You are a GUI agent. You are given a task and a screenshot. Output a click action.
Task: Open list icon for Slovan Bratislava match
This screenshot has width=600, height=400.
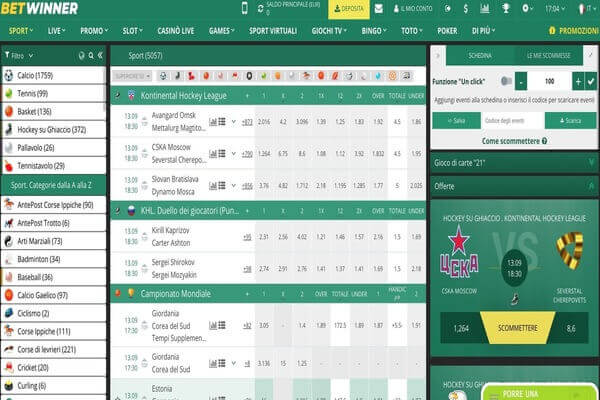tap(222, 186)
